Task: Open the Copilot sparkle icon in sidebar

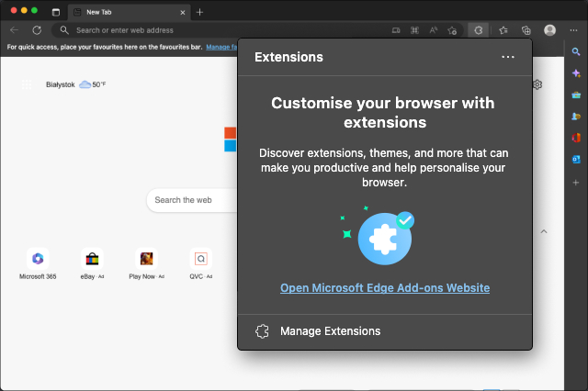Action: tap(576, 73)
